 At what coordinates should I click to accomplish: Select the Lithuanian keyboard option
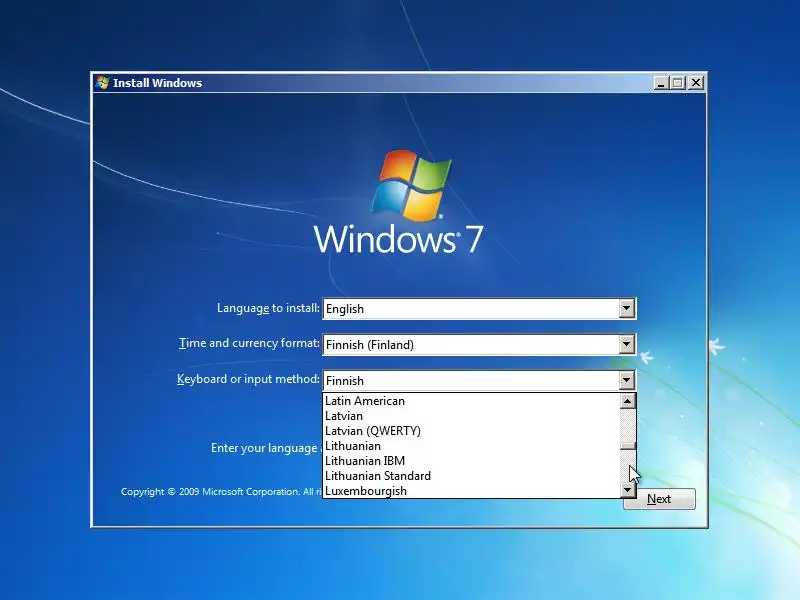(471, 446)
